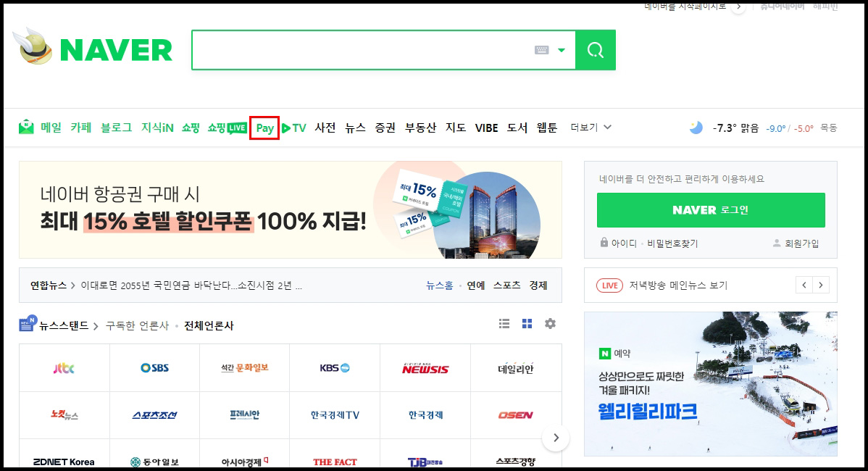The width and height of the screenshot is (868, 471).
Task: Open 도서 books menu
Action: tap(517, 128)
